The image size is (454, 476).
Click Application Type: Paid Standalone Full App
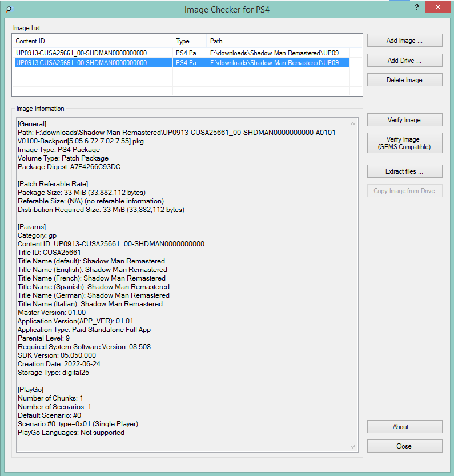tap(84, 330)
